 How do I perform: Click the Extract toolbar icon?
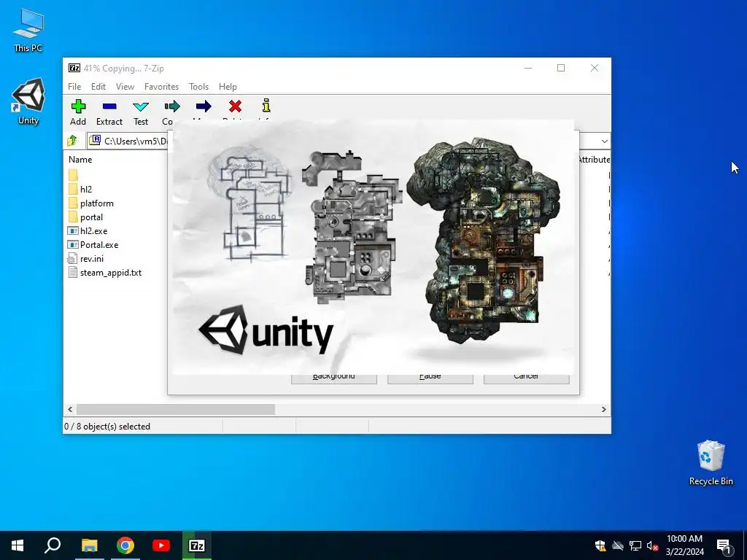(109, 106)
